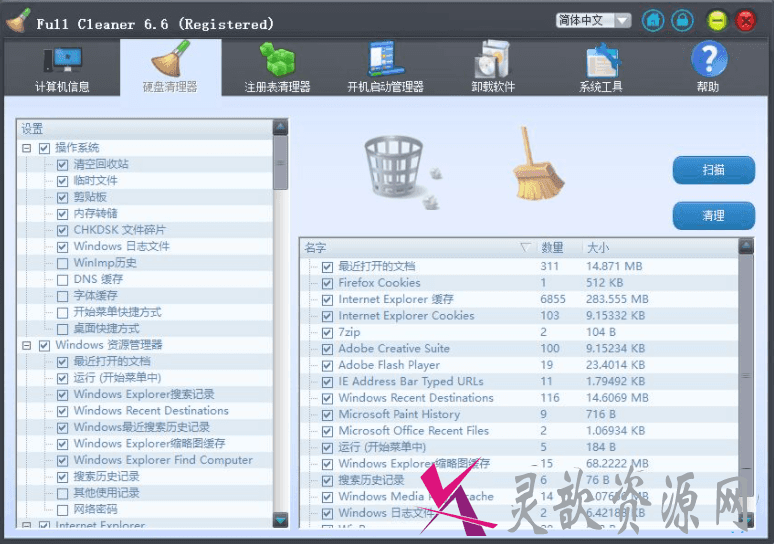Toggle the 操作系统 group checkbox
The height and width of the screenshot is (544, 774).
(44, 148)
